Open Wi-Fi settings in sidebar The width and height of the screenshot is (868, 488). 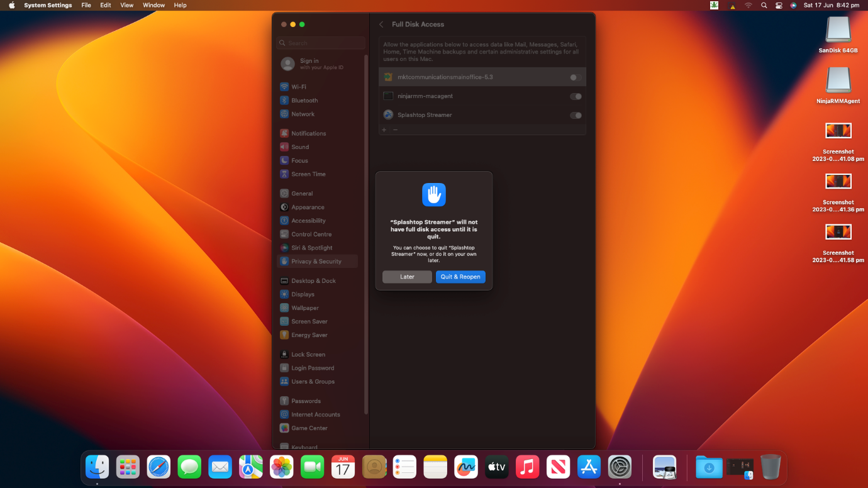[318, 87]
